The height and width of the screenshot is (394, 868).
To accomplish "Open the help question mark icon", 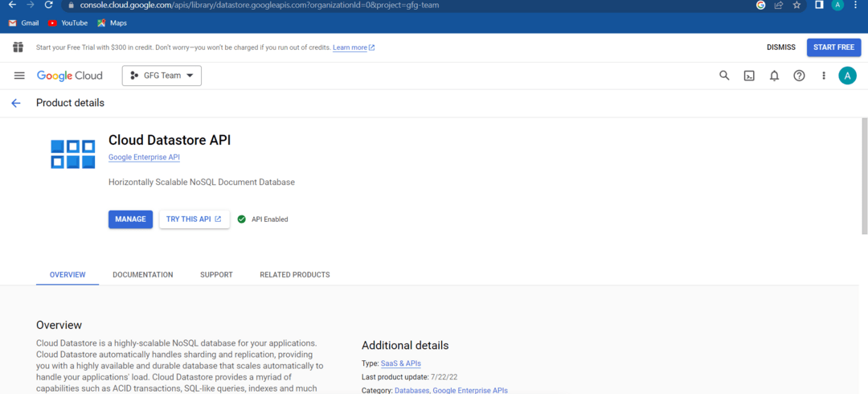I will pos(800,76).
